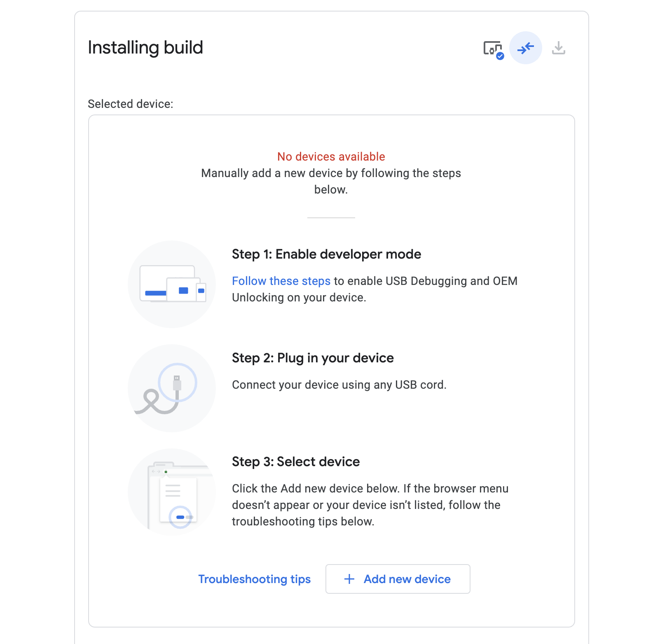The height and width of the screenshot is (644, 660).
Task: Click the devices icon with blue checkmark
Action: pos(493,49)
